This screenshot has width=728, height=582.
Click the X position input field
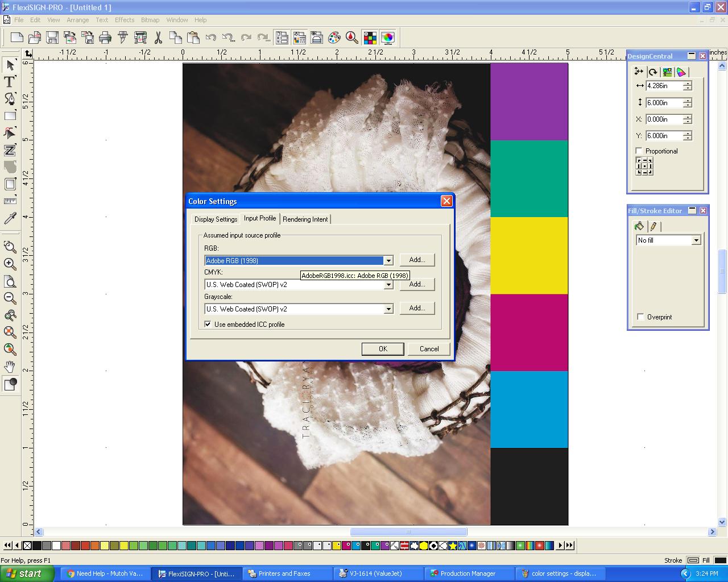[x=664, y=119]
